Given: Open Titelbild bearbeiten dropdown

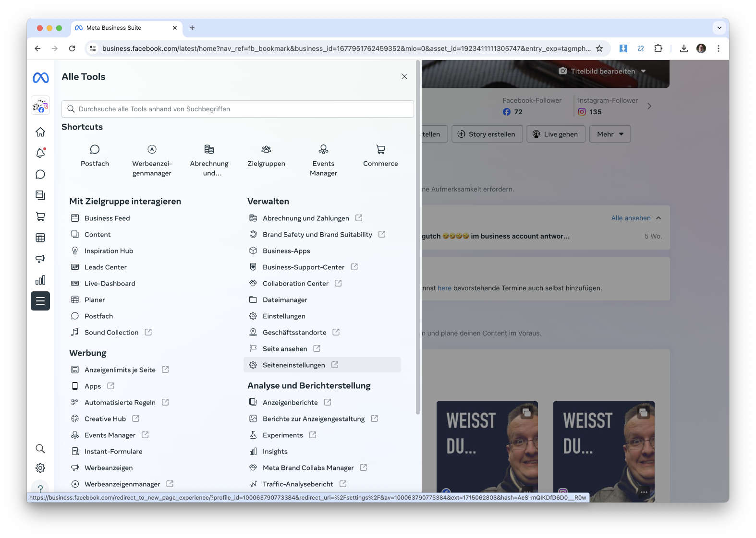Looking at the screenshot, I should coord(603,72).
